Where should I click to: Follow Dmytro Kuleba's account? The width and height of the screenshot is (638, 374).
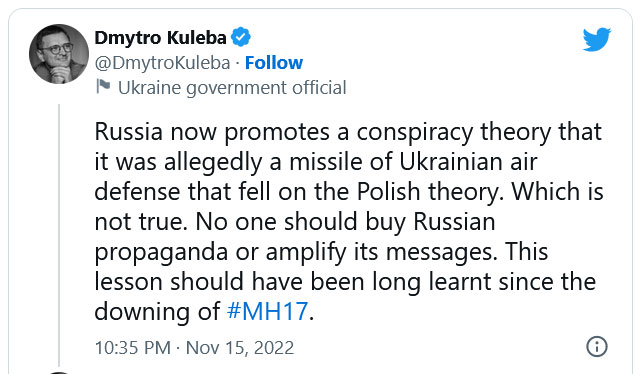click(274, 63)
